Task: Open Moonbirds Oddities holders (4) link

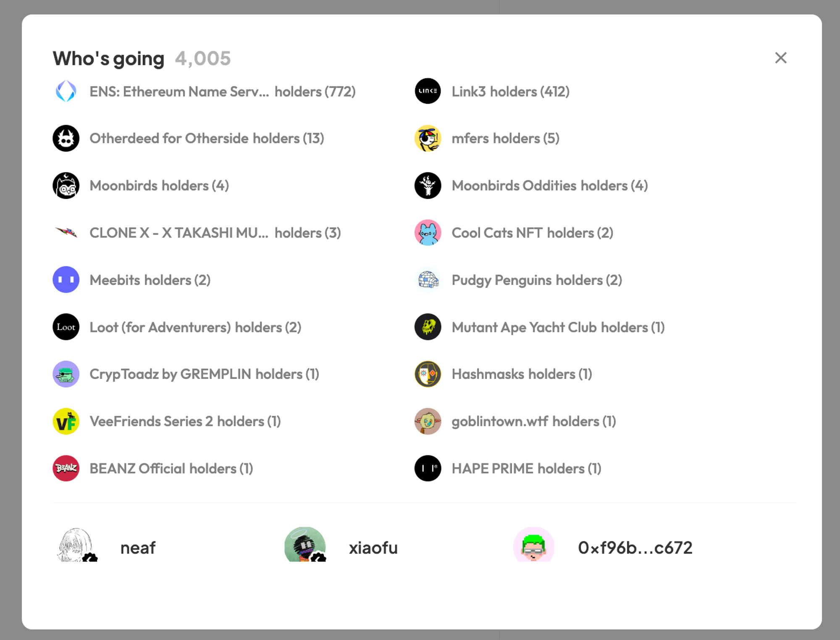Action: click(549, 185)
